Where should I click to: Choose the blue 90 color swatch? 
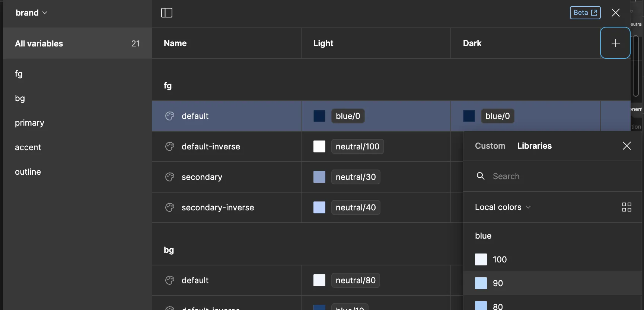[481, 283]
